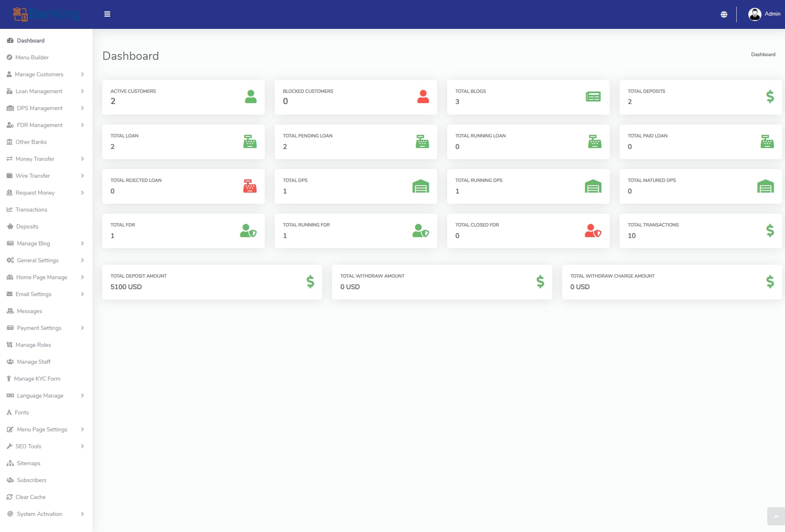The height and width of the screenshot is (532, 785).
Task: Select the Other Banks bank icon
Action: coord(9,142)
